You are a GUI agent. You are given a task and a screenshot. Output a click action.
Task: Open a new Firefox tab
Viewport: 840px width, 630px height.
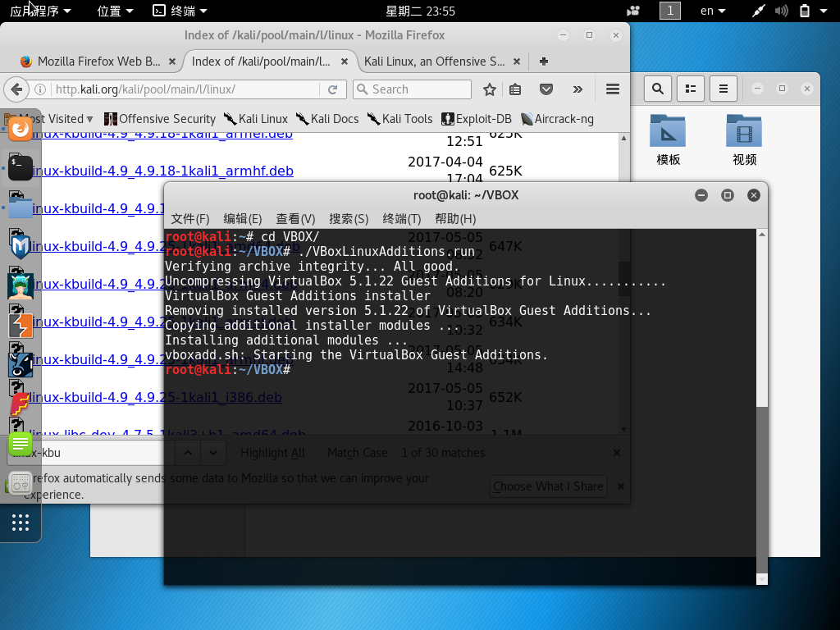click(543, 61)
